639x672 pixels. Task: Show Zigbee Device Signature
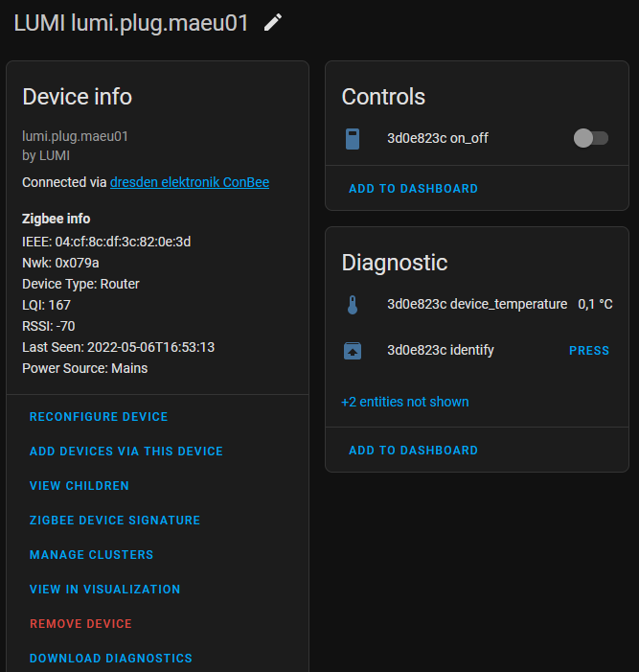[115, 521]
